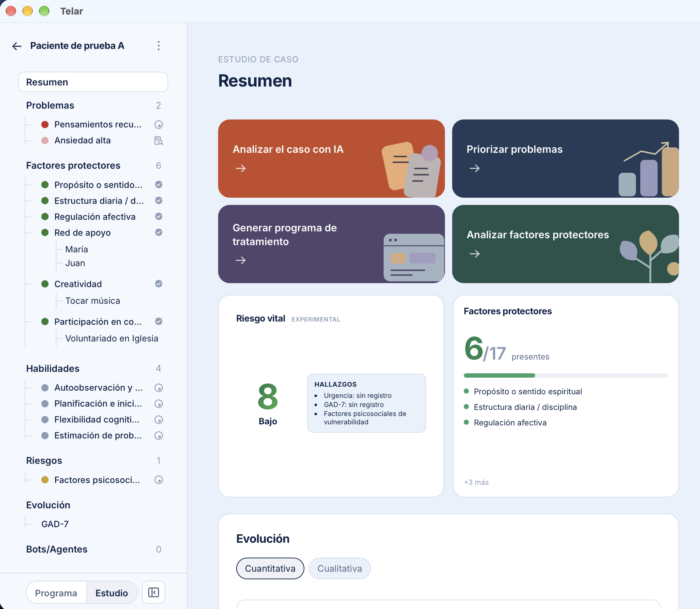Switch to Estudio mode

point(112,593)
